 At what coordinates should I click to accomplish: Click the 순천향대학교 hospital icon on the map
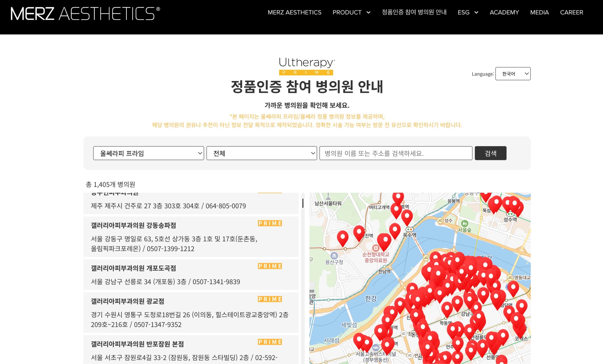pos(375,248)
